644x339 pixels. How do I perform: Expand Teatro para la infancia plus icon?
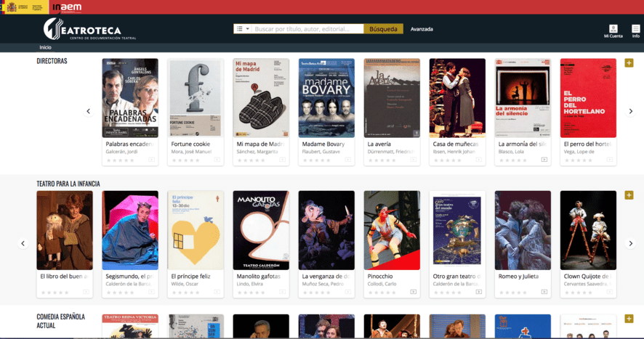pyautogui.click(x=629, y=195)
